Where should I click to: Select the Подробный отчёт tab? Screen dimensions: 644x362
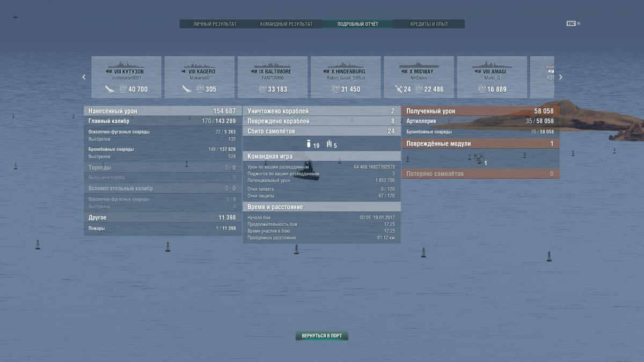point(357,24)
